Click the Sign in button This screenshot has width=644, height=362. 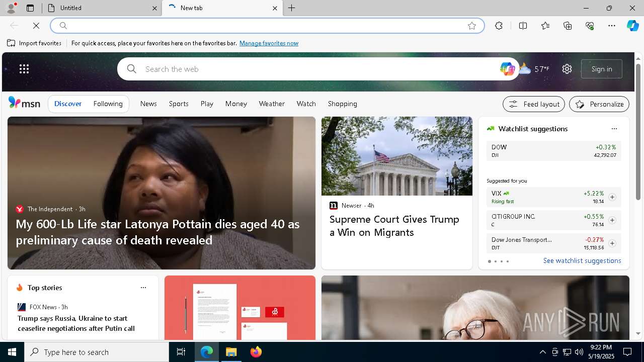(602, 69)
